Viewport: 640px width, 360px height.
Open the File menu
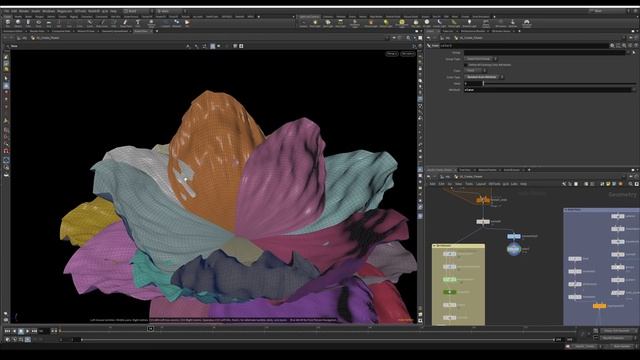(7, 11)
